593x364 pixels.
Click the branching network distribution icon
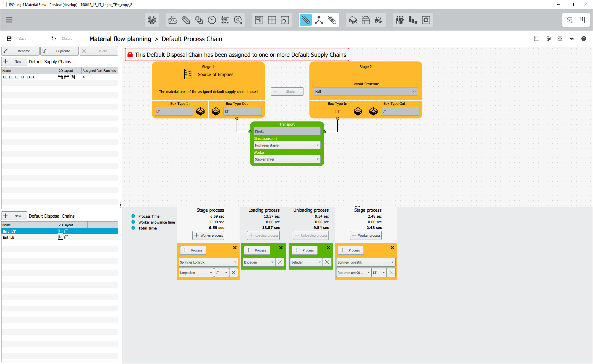(x=319, y=20)
